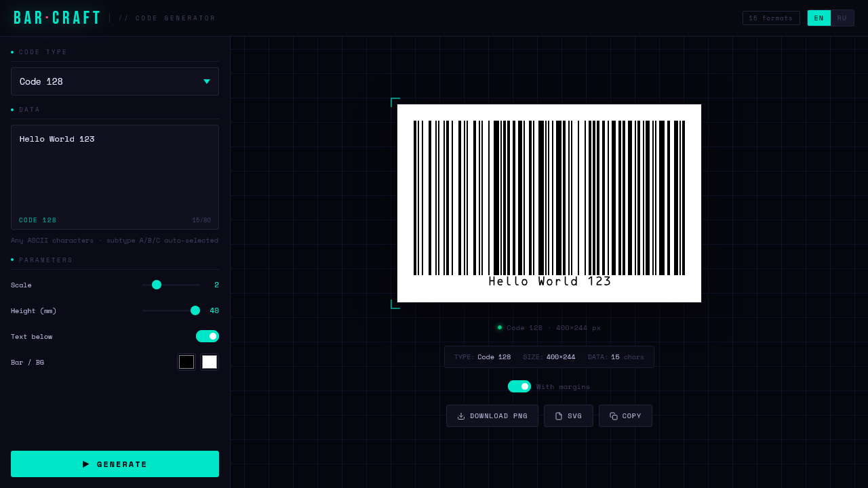Click the Generate button
Screen dimensions: 868x488
point(115,464)
